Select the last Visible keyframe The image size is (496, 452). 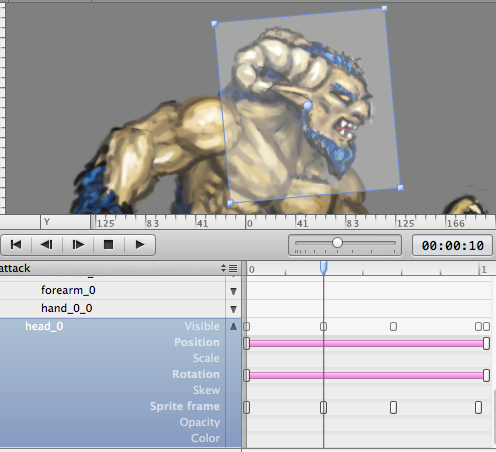tap(486, 326)
